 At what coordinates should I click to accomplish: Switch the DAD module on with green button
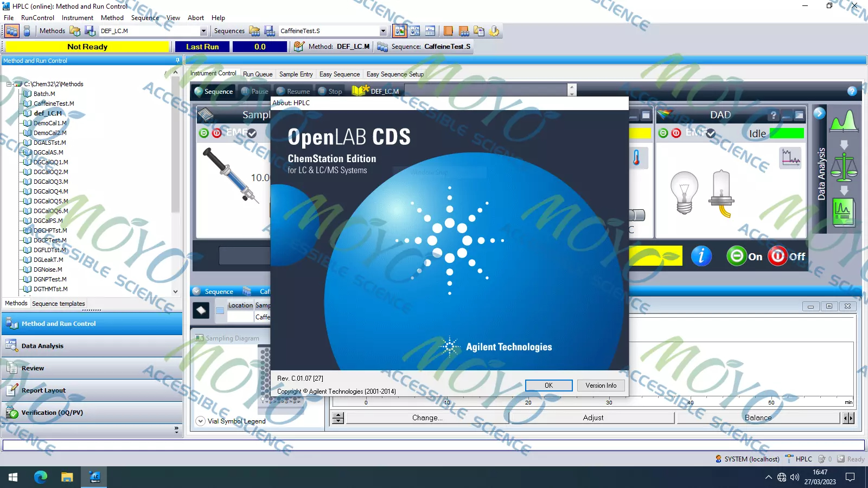[x=663, y=133]
